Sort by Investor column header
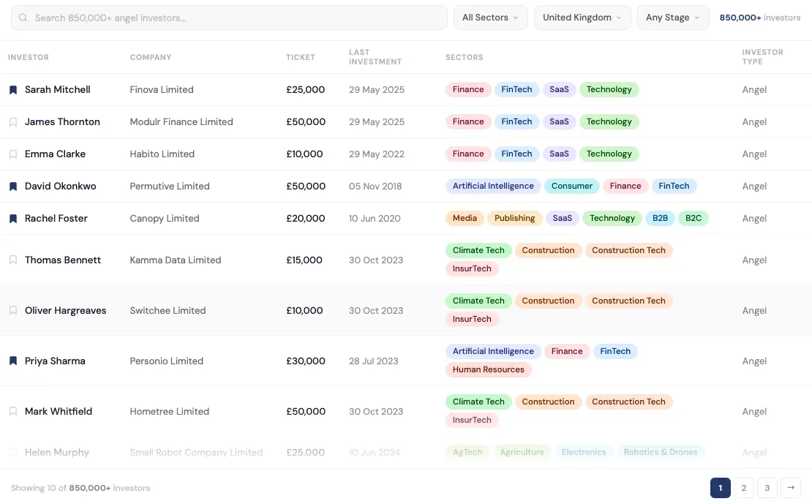812x504 pixels. (29, 57)
